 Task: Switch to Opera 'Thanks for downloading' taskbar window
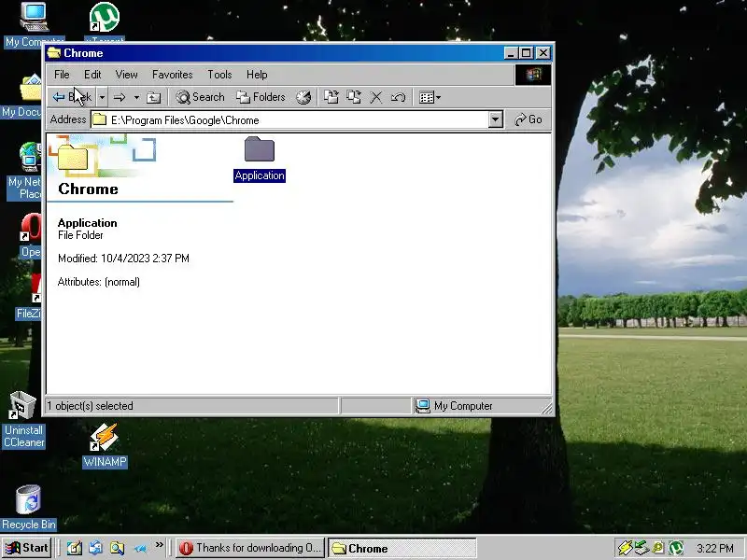click(x=250, y=548)
